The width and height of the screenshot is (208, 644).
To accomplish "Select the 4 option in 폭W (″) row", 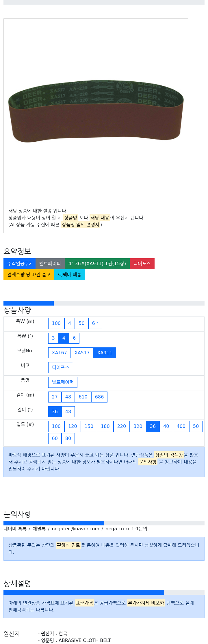I will [x=64, y=338].
